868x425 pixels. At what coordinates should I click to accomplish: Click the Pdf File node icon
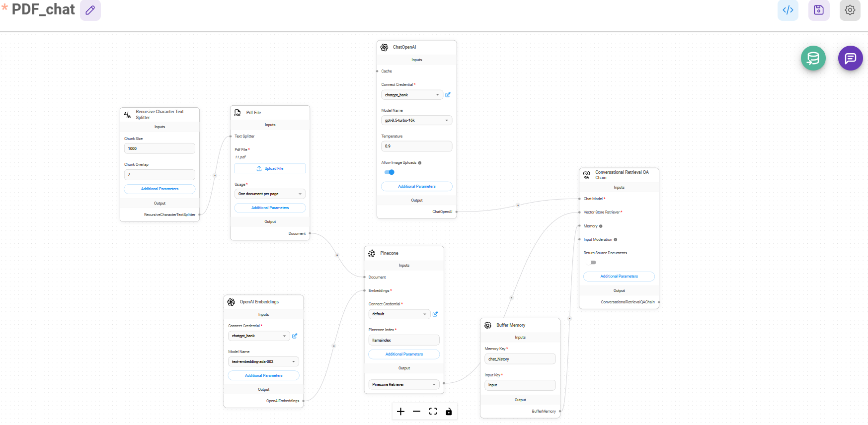(x=237, y=113)
